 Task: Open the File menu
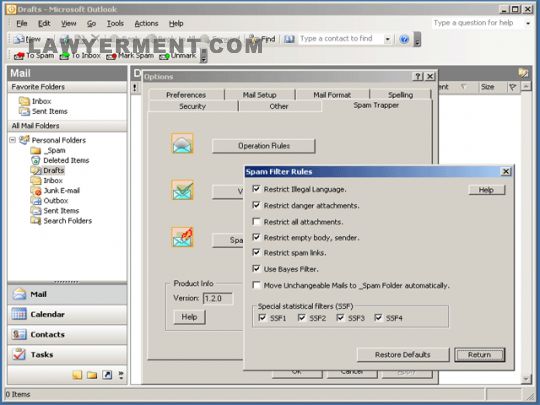tap(22, 23)
